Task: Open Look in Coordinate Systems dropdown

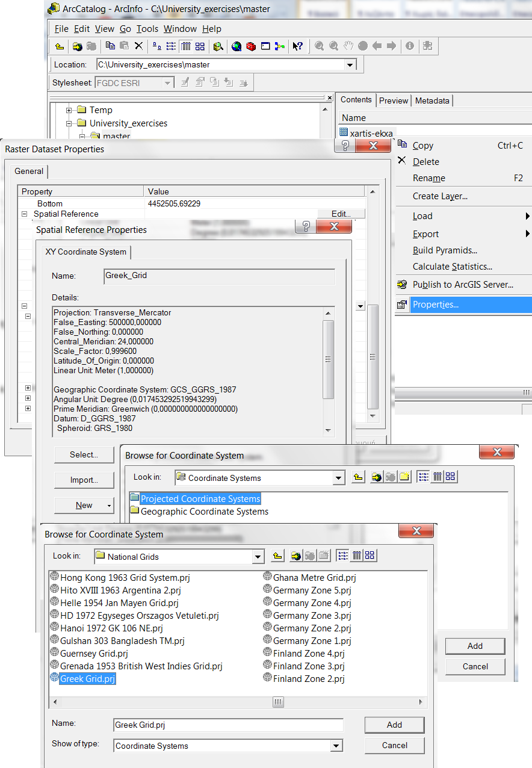Action: coord(338,478)
